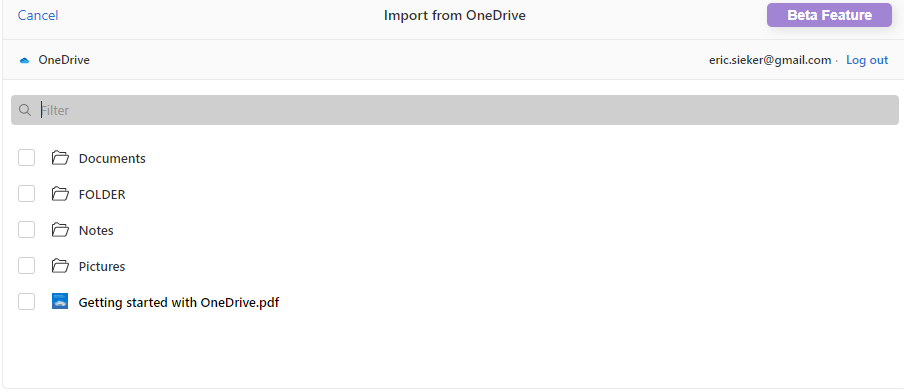904x392 pixels.
Task: Open the Documents folder name
Action: [x=112, y=159]
